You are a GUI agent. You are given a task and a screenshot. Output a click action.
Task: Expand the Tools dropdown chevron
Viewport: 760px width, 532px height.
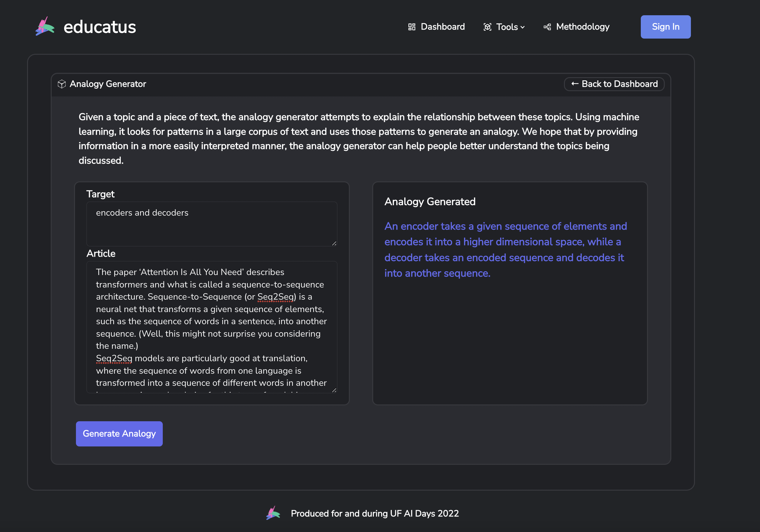523,27
